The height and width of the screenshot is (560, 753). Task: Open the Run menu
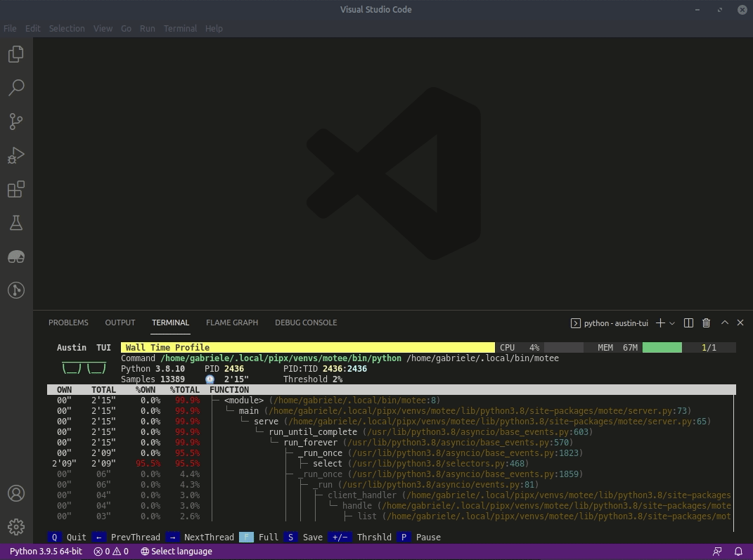pyautogui.click(x=148, y=28)
